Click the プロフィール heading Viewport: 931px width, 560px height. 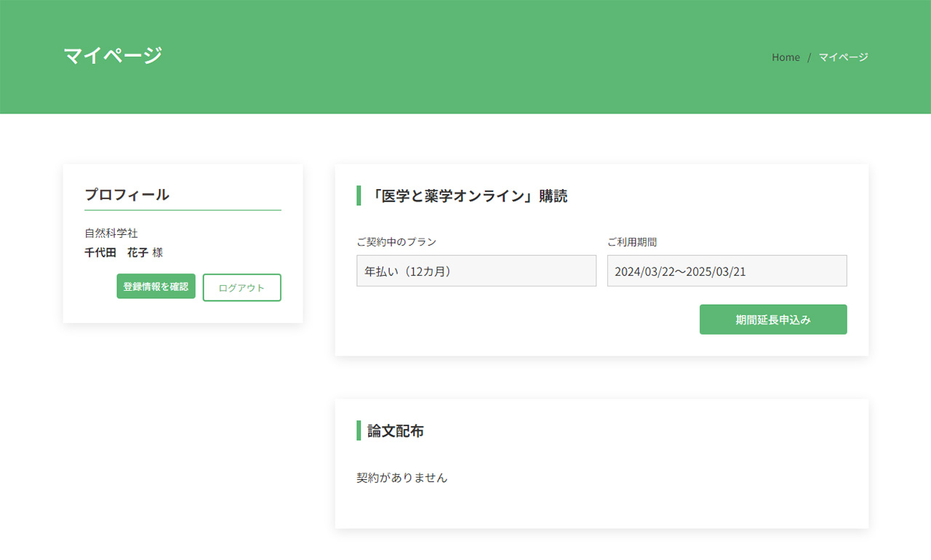[127, 195]
